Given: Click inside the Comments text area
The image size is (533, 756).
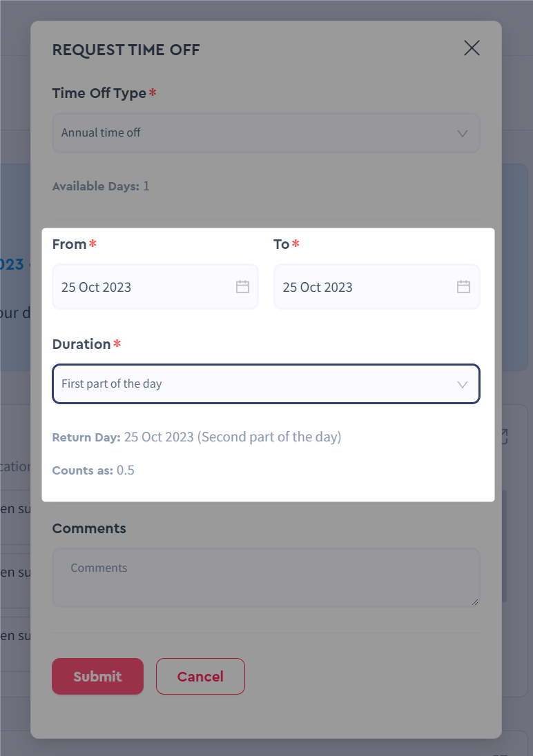Looking at the screenshot, I should tap(266, 577).
